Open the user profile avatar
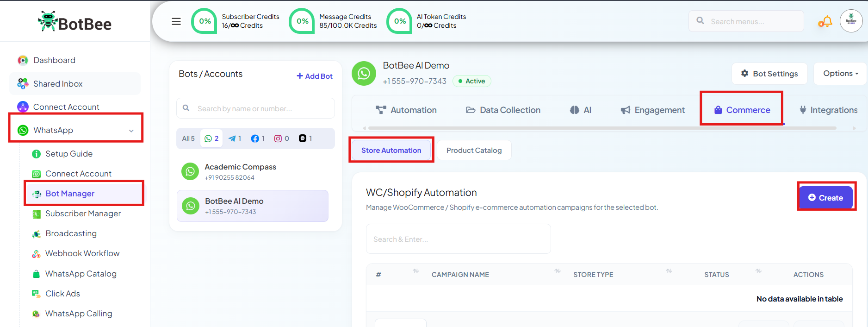868x327 pixels. point(851,21)
